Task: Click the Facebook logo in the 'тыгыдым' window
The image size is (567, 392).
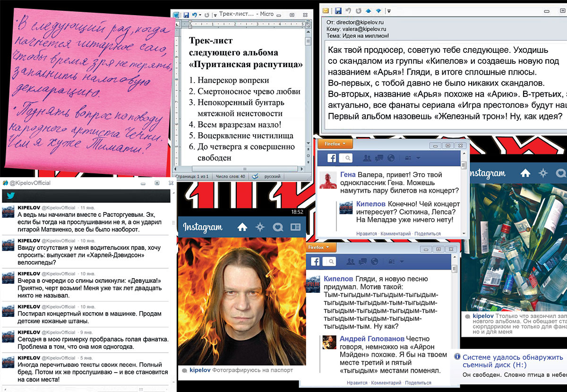Action: [x=314, y=262]
